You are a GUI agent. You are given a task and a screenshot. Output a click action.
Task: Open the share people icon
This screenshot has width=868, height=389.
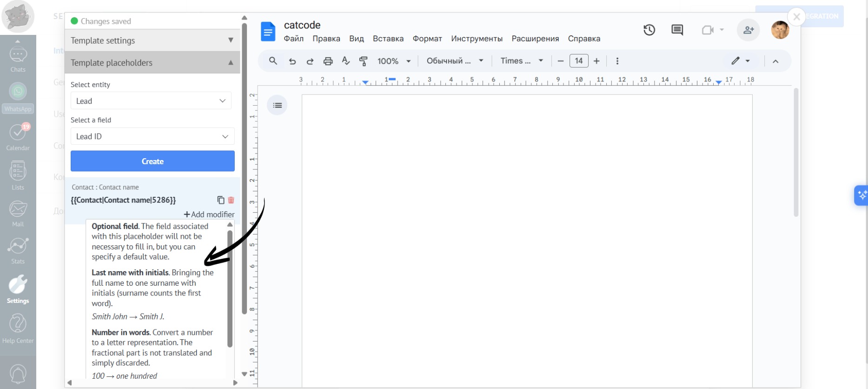748,30
